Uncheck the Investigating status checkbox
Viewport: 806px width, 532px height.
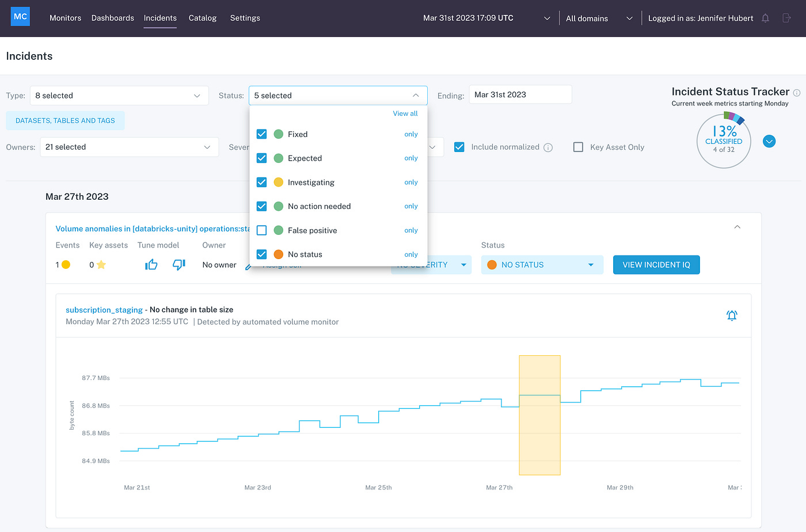click(261, 182)
